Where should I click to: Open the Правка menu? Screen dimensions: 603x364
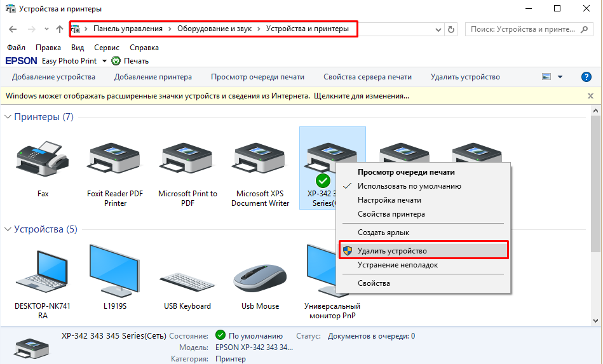[48, 48]
